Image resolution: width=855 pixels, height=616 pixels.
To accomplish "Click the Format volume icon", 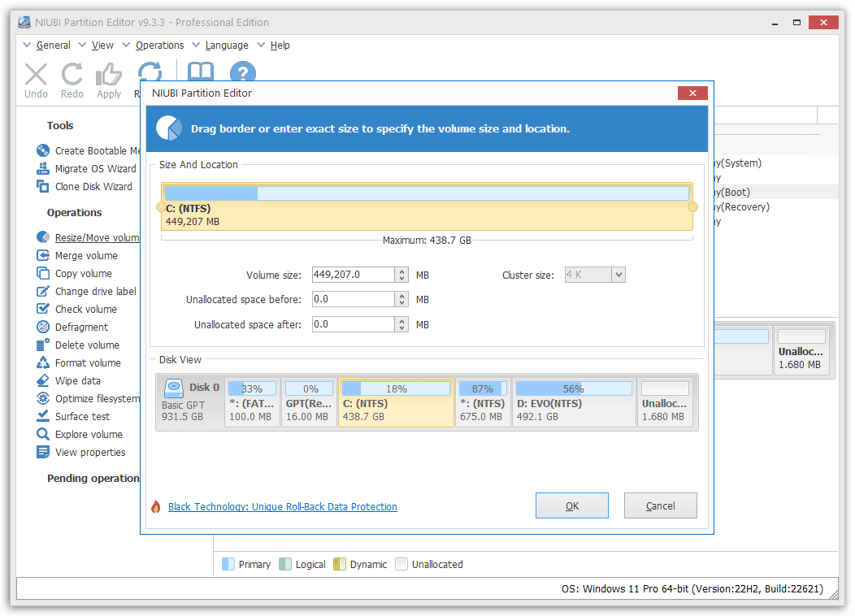I will point(43,362).
